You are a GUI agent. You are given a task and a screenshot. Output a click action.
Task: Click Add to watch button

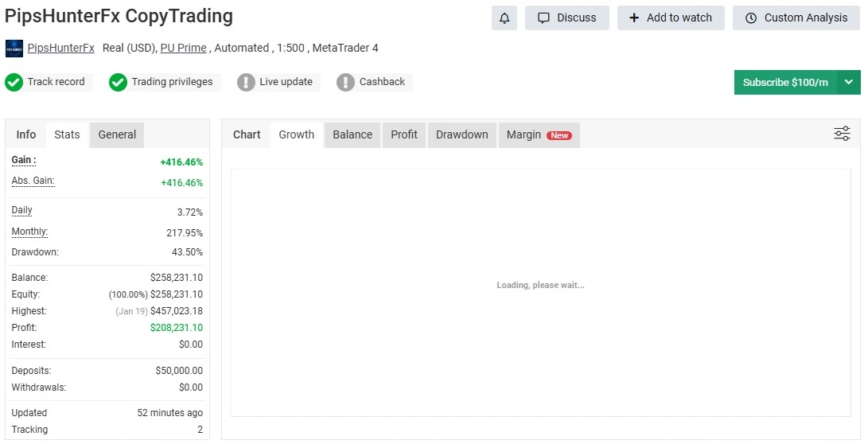point(670,18)
